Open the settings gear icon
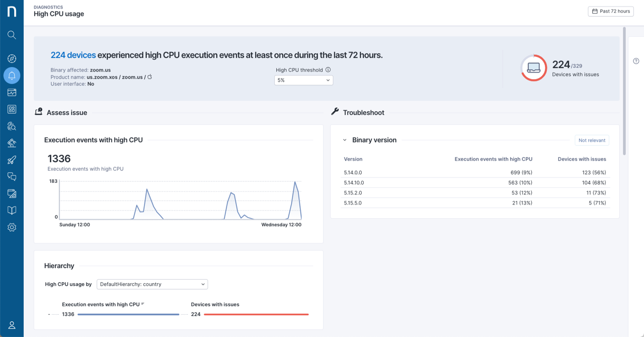 12,227
